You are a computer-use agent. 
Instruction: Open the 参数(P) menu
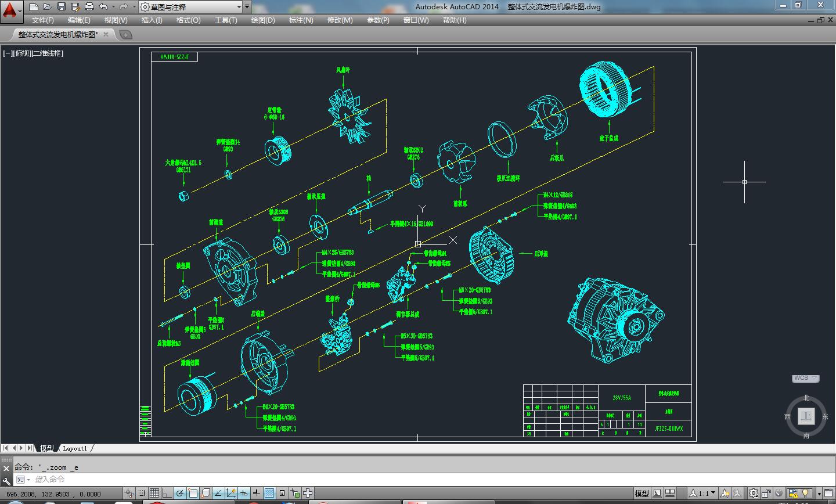click(379, 20)
